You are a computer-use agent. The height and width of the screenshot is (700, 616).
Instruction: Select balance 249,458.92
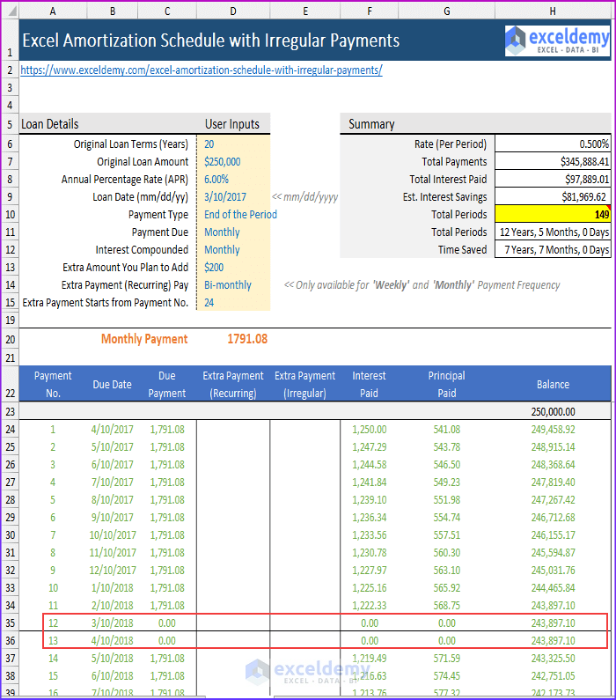[553, 430]
